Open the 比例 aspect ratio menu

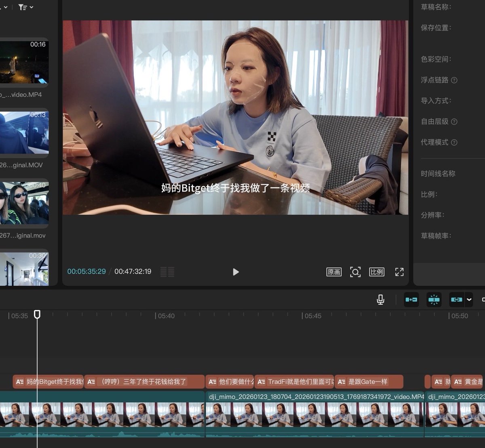tap(377, 272)
